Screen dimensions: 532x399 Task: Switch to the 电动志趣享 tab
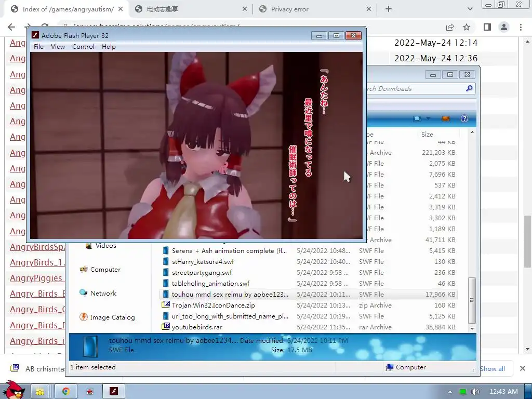192,9
